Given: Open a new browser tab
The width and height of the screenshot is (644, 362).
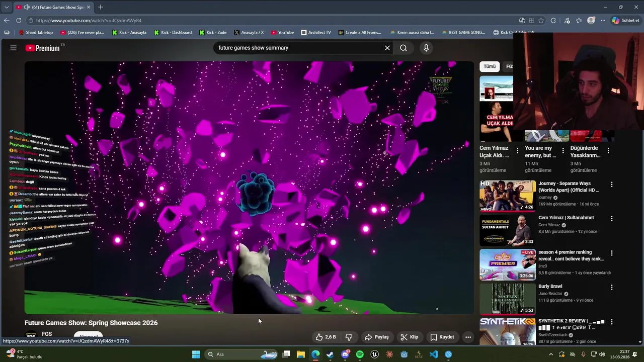Looking at the screenshot, I should point(101,7).
